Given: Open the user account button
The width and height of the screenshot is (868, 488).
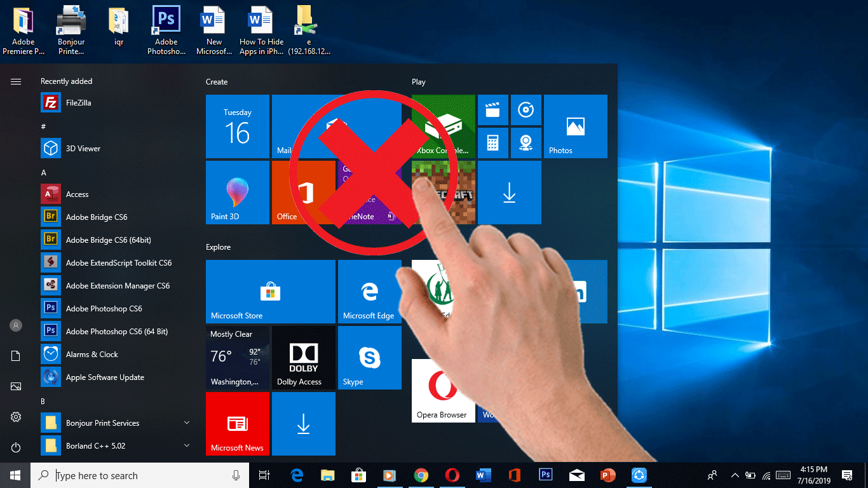Looking at the screenshot, I should coord(16,326).
